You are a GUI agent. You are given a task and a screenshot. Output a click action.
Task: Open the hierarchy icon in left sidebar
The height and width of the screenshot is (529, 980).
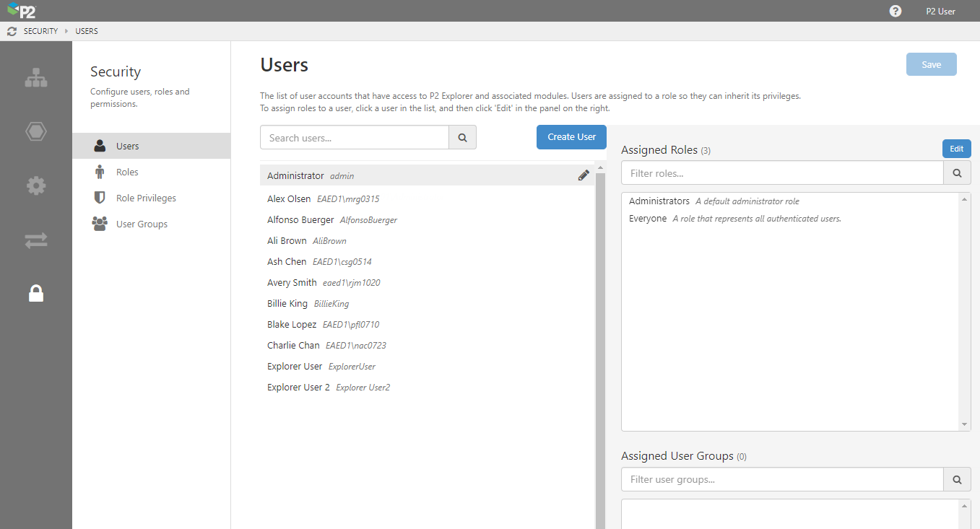tap(36, 78)
